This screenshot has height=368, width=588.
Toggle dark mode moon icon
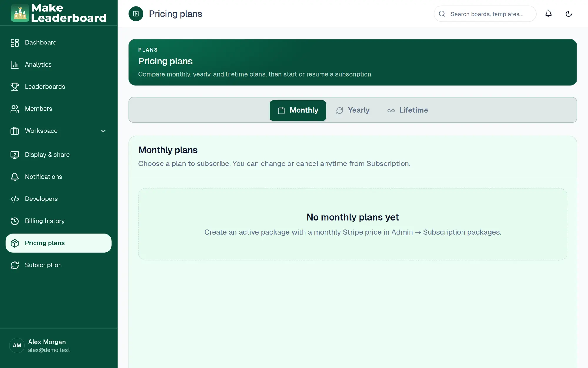click(569, 14)
